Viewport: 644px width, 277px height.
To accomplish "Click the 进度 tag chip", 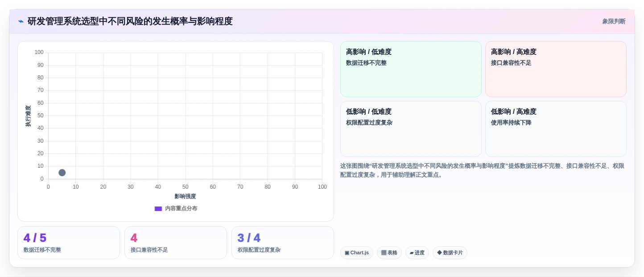I will (x=417, y=253).
